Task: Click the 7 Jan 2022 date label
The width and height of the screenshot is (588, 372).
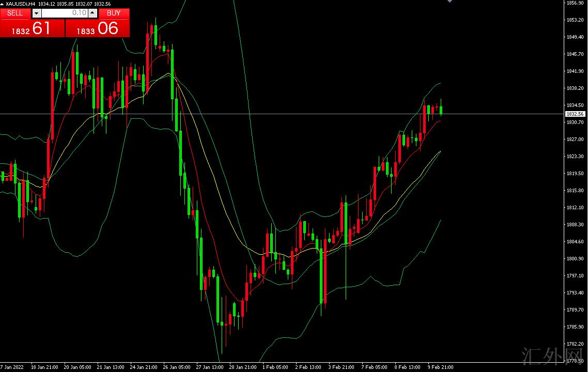Action: [x=12, y=367]
